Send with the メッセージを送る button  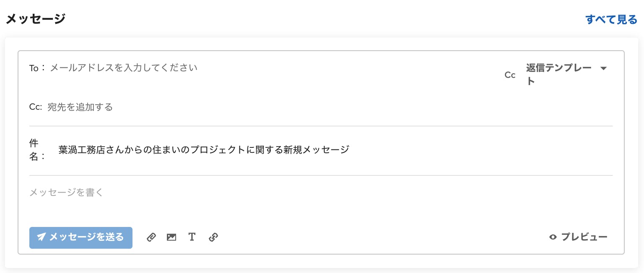pyautogui.click(x=81, y=237)
